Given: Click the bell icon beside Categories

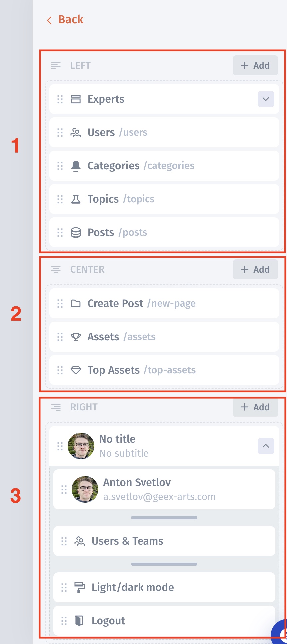Looking at the screenshot, I should tap(76, 166).
